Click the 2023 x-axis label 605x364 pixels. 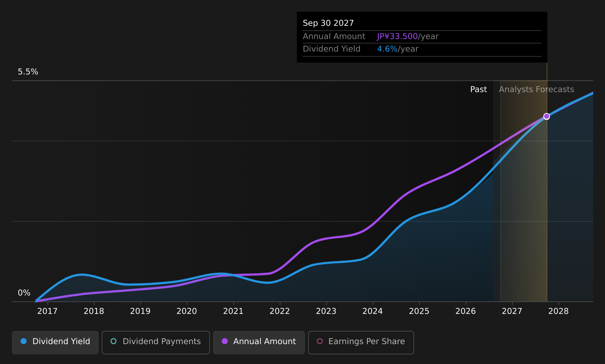326,311
